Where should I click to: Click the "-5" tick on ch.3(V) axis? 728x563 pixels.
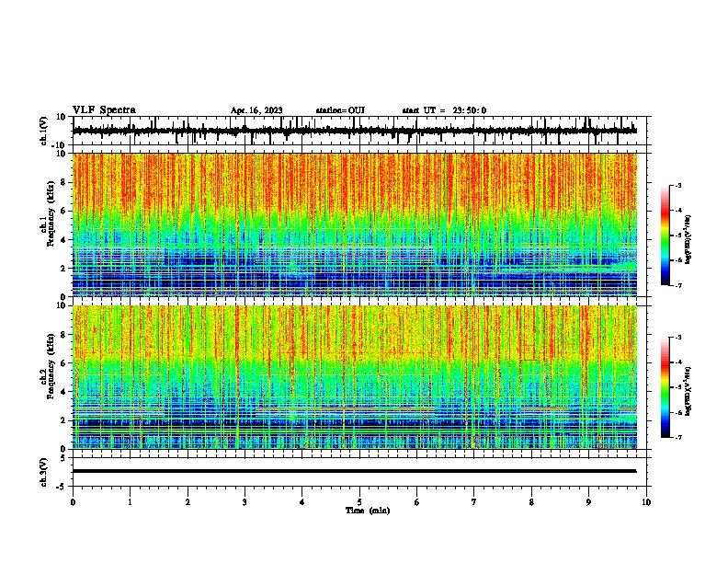click(x=62, y=487)
